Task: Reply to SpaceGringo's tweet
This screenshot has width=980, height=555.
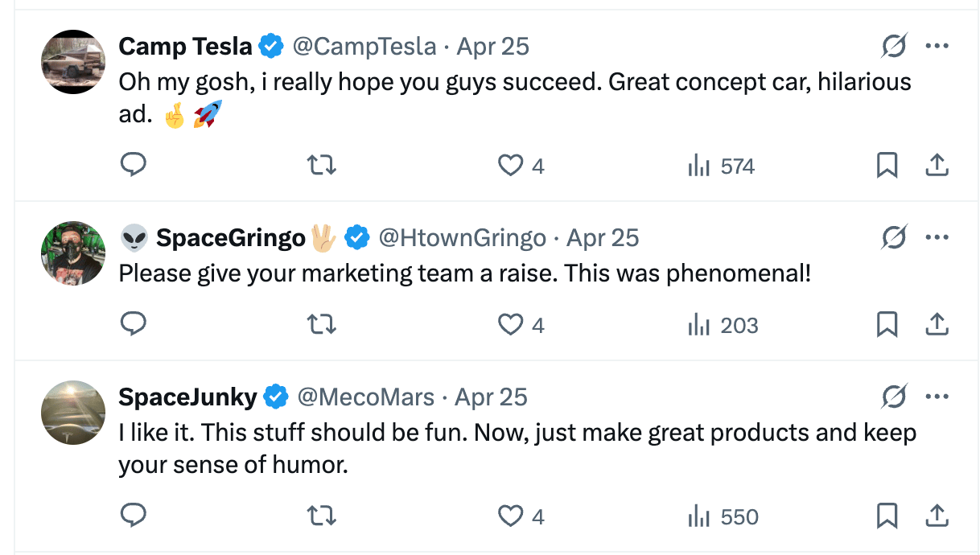Action: [x=133, y=324]
